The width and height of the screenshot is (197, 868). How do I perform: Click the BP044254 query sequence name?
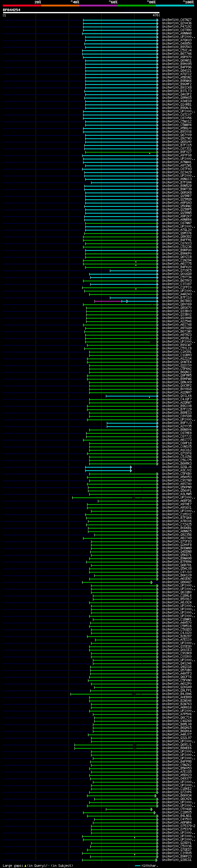tap(11, 10)
